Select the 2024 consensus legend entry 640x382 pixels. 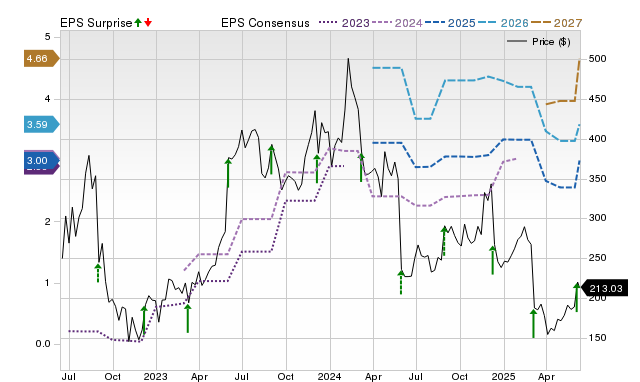397,23
